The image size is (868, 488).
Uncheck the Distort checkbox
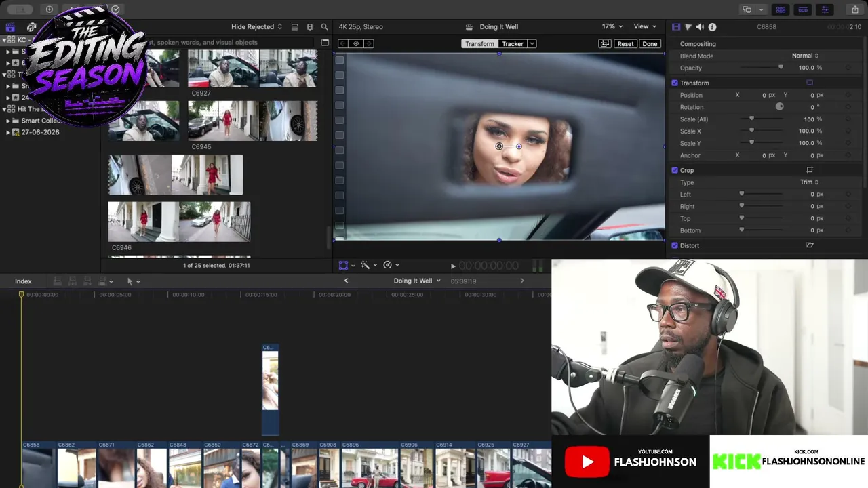pyautogui.click(x=675, y=245)
